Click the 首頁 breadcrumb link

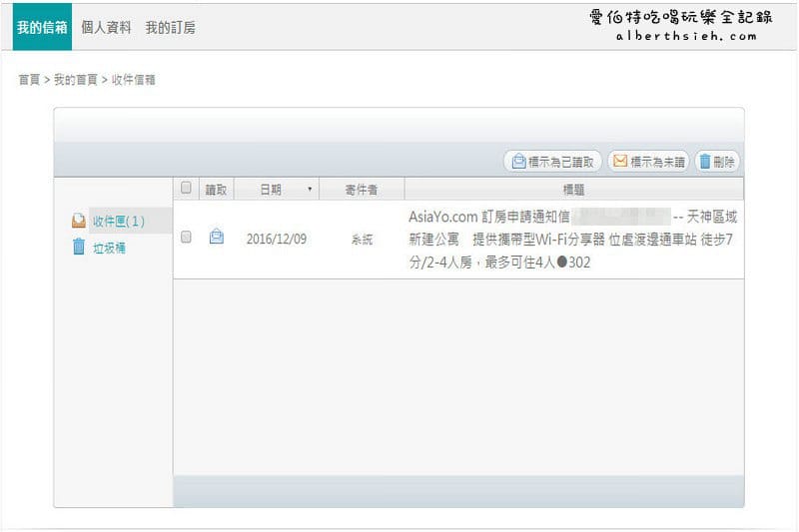pos(29,80)
